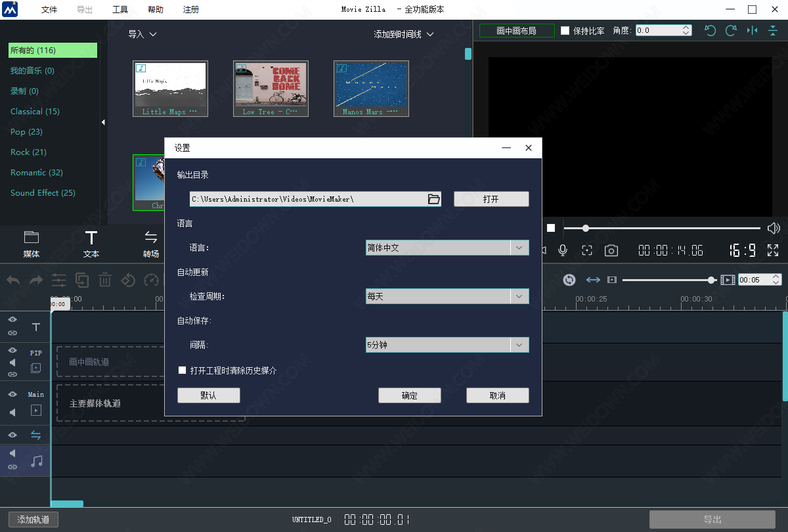Click the 默认 default button

208,395
